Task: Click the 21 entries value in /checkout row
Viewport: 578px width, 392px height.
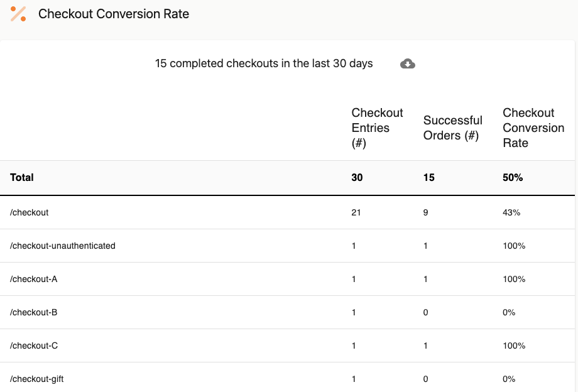Action: (x=356, y=212)
